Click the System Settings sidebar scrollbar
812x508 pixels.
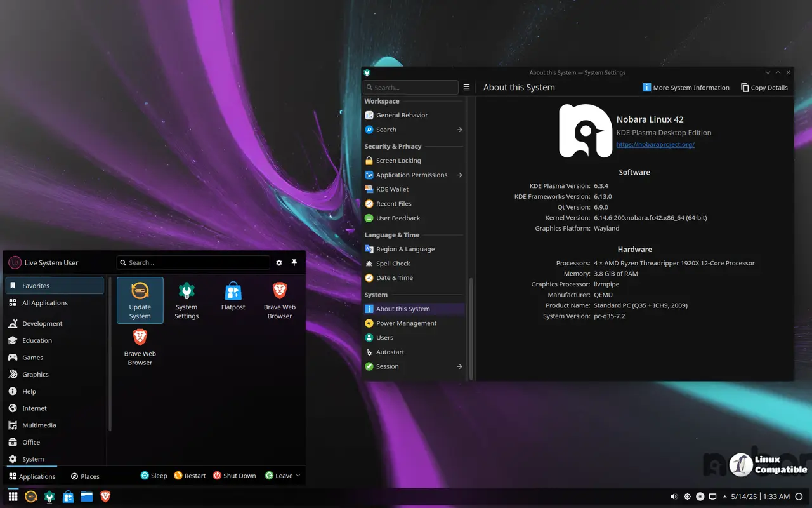click(471, 328)
